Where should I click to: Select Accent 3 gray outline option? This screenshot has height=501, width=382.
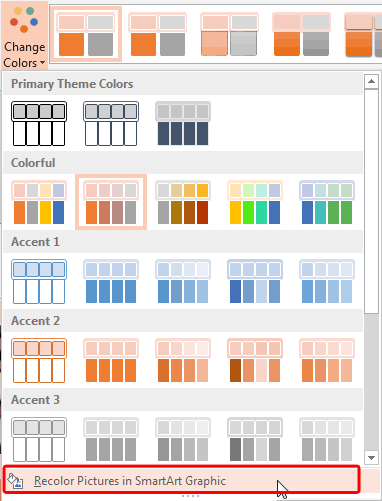pos(39,439)
